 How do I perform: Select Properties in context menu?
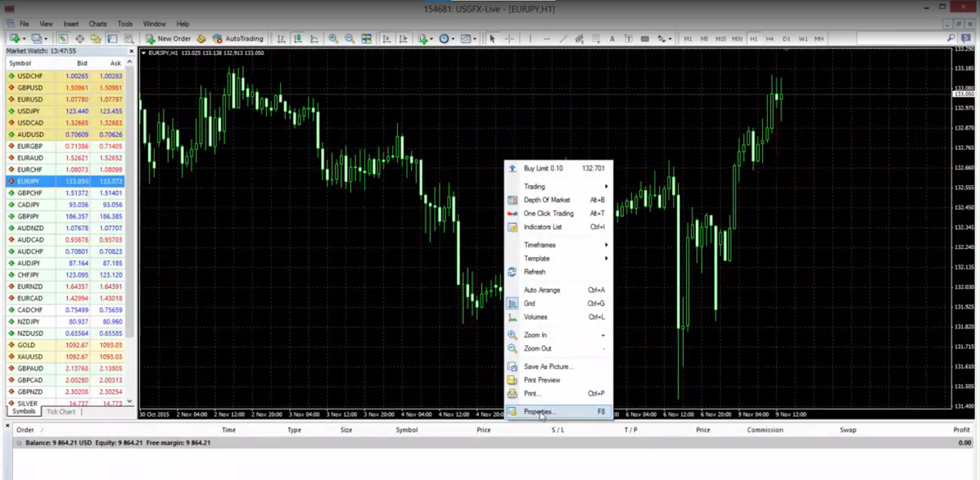(558, 411)
